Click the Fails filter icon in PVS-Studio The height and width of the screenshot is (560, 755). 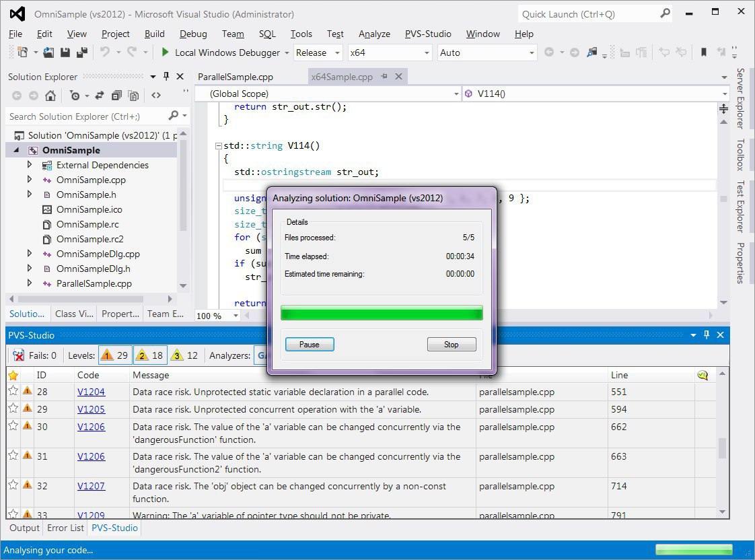point(20,355)
